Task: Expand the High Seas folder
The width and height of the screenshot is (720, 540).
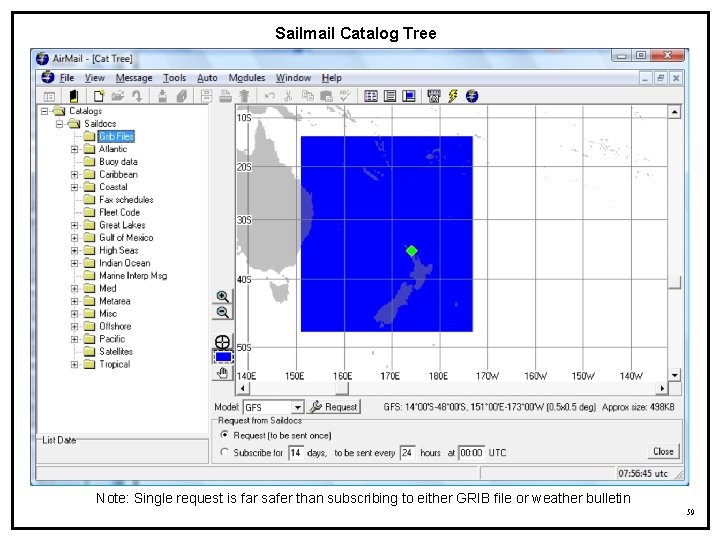Action: (74, 250)
